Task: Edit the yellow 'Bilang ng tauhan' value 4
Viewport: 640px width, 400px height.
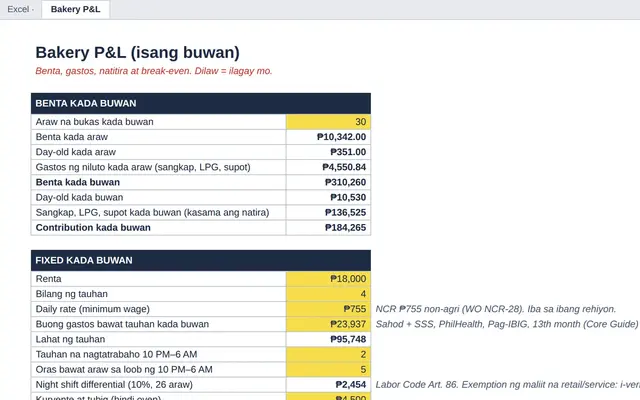Action: pyautogui.click(x=328, y=294)
